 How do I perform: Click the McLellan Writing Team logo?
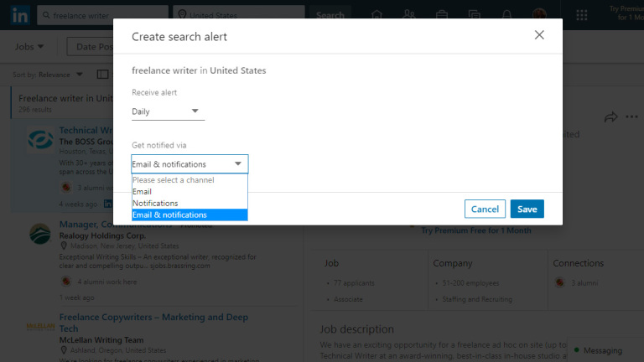[x=40, y=327]
